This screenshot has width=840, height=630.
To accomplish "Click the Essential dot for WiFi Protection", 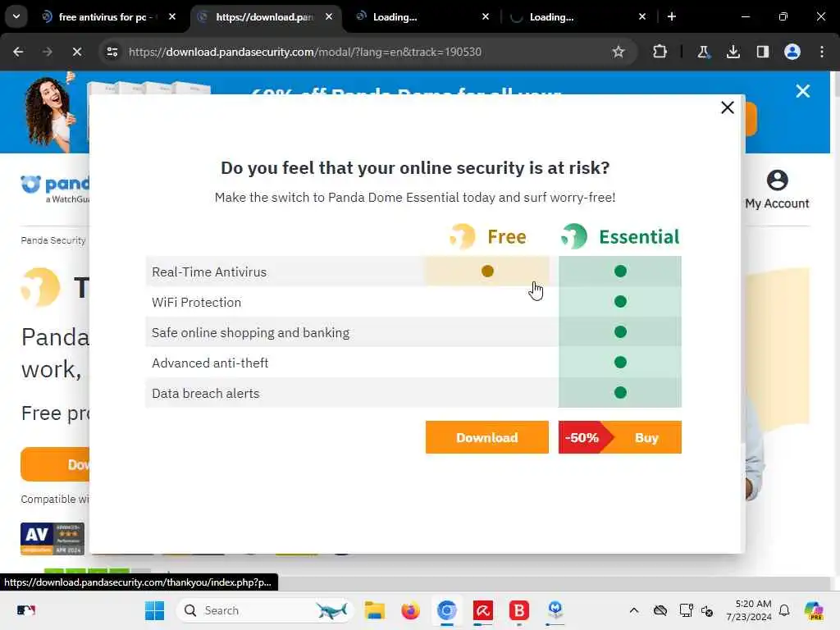I will (x=620, y=302).
